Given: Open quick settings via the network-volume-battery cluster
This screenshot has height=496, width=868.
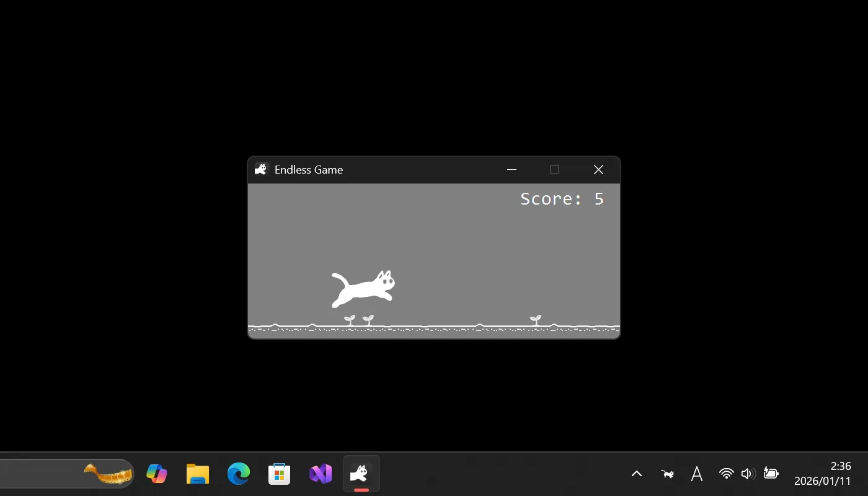Looking at the screenshot, I should [748, 473].
